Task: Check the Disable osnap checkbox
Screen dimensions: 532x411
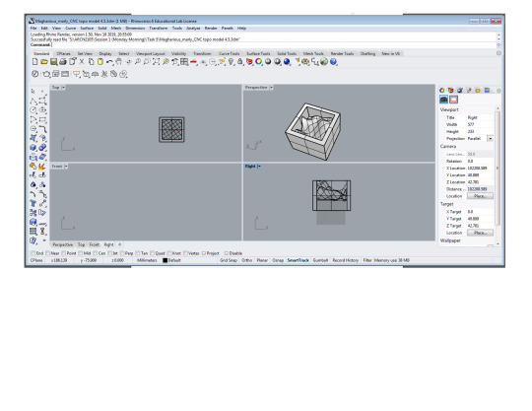Action: point(226,253)
